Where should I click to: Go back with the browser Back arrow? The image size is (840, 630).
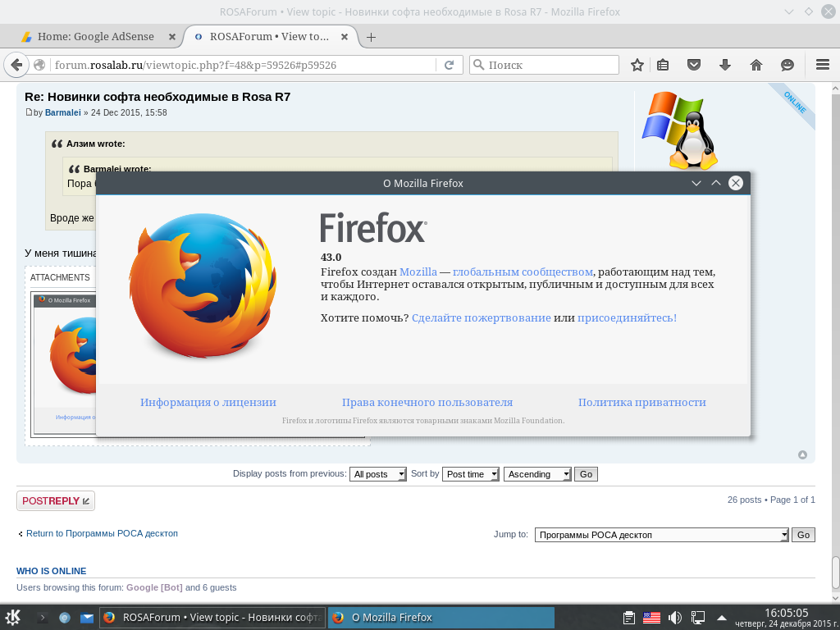pyautogui.click(x=16, y=65)
